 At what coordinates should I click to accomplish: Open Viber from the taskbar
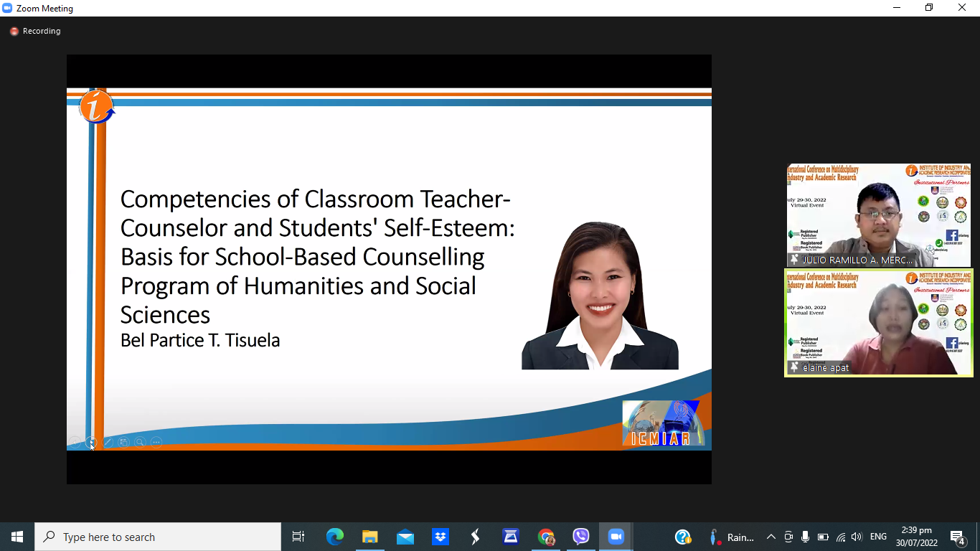[581, 537]
